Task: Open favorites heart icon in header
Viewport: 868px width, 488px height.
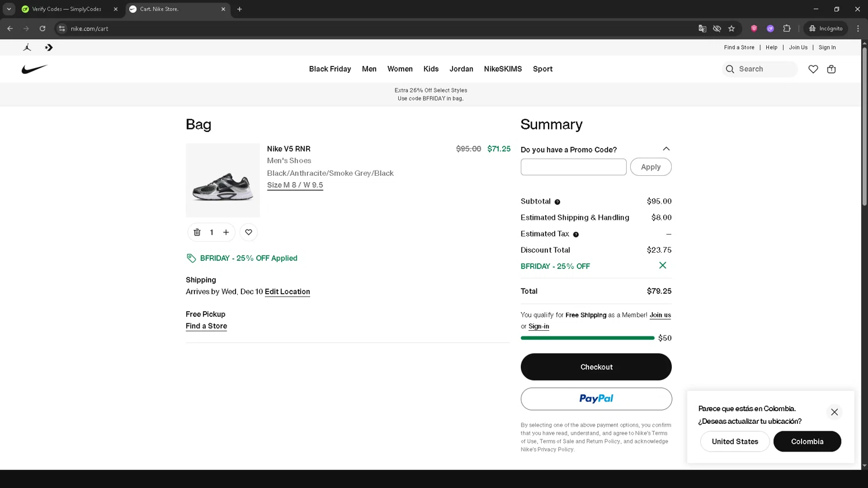Action: (x=813, y=69)
